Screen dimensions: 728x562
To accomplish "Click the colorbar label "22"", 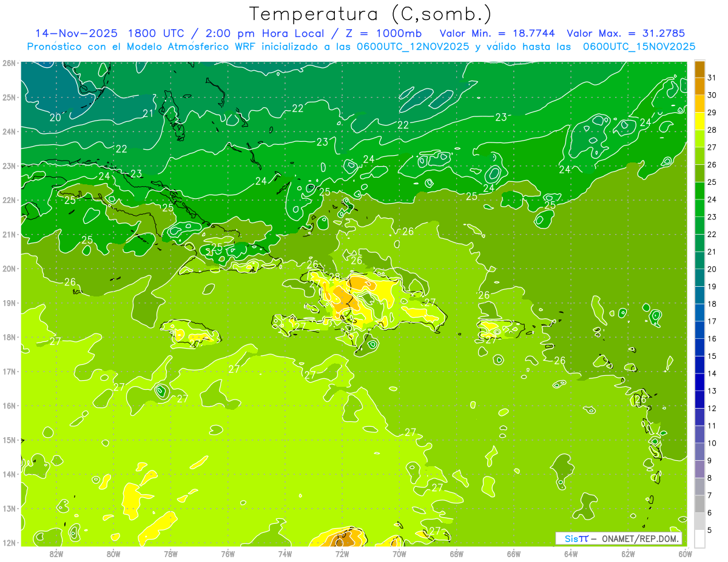I will click(712, 234).
